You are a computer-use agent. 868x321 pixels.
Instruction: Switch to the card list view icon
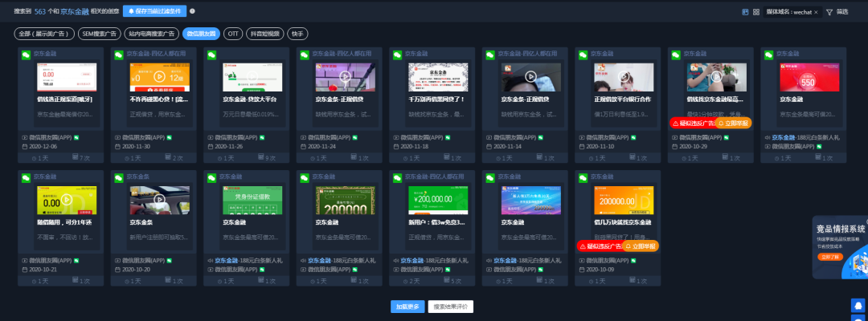745,12
